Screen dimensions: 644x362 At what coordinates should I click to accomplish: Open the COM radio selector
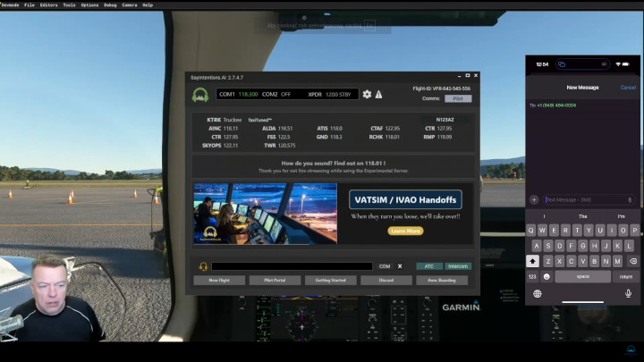(x=385, y=266)
